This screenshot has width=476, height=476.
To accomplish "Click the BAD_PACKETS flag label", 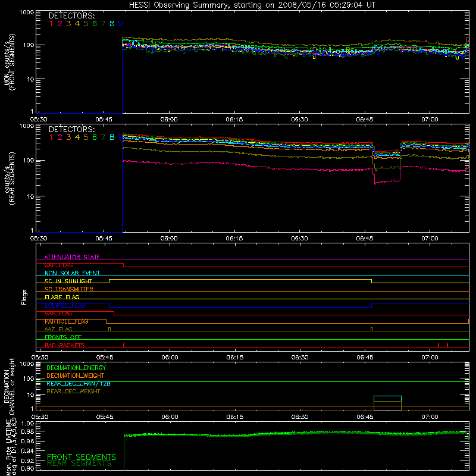I will 65,345.
